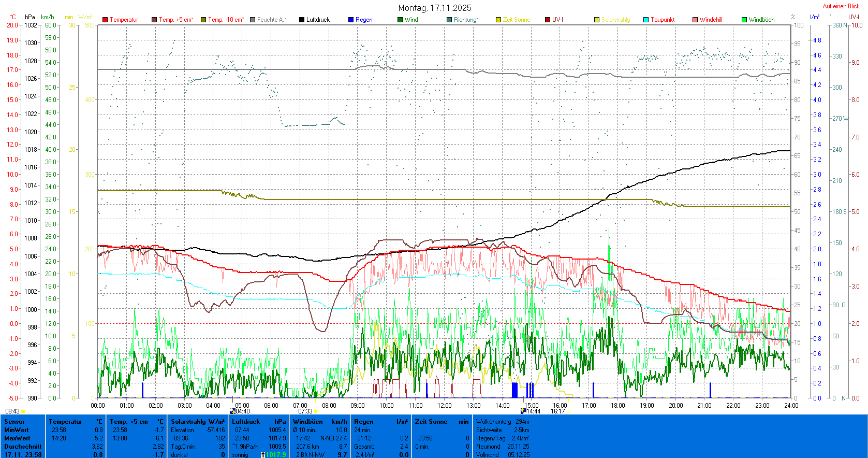Select the Windböen km/h table header
868x458 pixels.
coord(319,422)
